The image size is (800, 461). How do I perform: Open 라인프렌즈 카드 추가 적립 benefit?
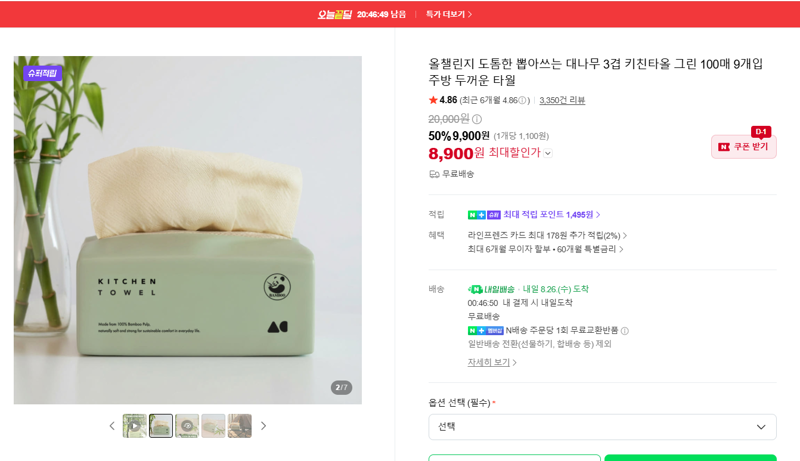[x=547, y=236]
